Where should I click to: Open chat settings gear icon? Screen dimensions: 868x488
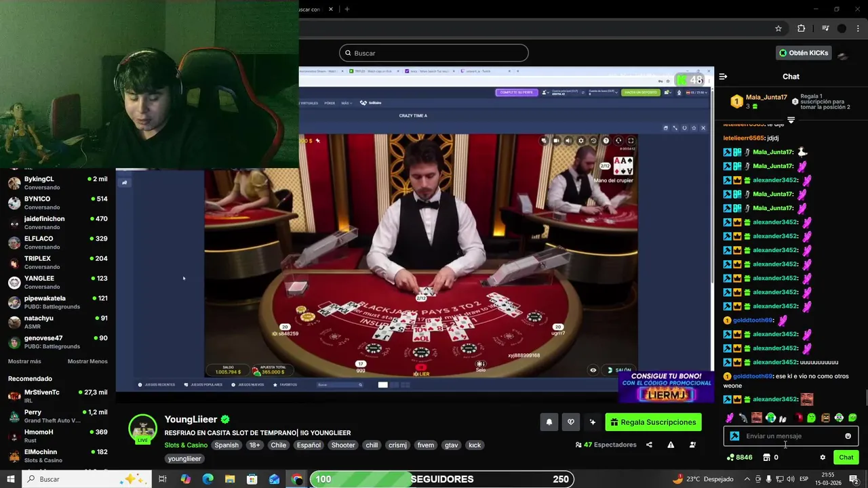click(x=823, y=457)
